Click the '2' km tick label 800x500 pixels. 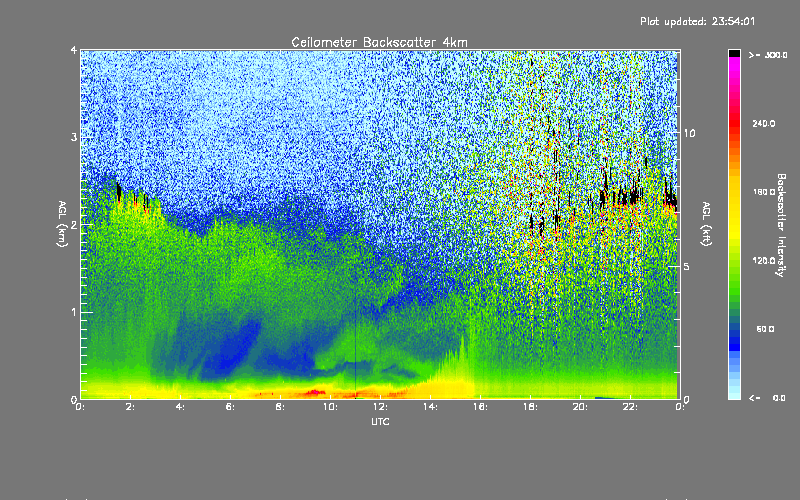(x=74, y=224)
